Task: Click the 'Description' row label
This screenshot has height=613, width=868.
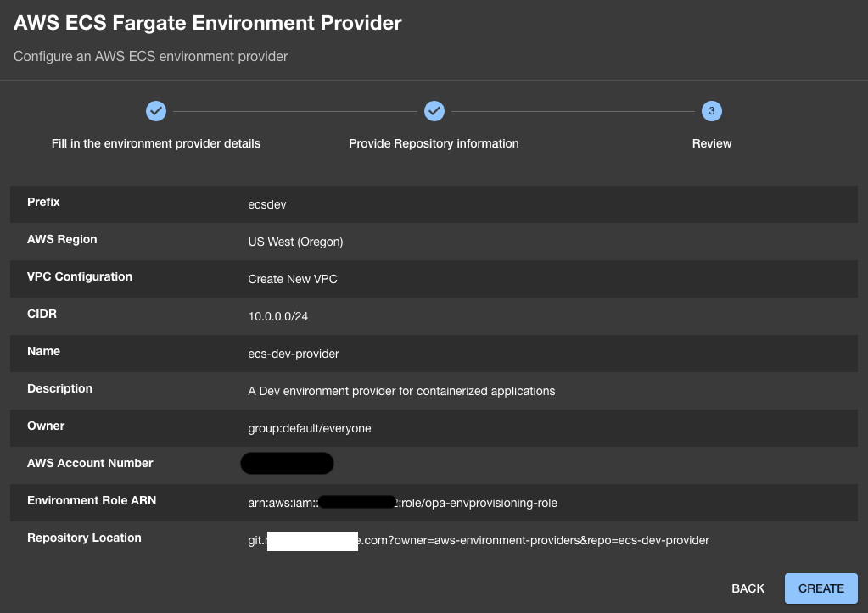Action: [59, 388]
